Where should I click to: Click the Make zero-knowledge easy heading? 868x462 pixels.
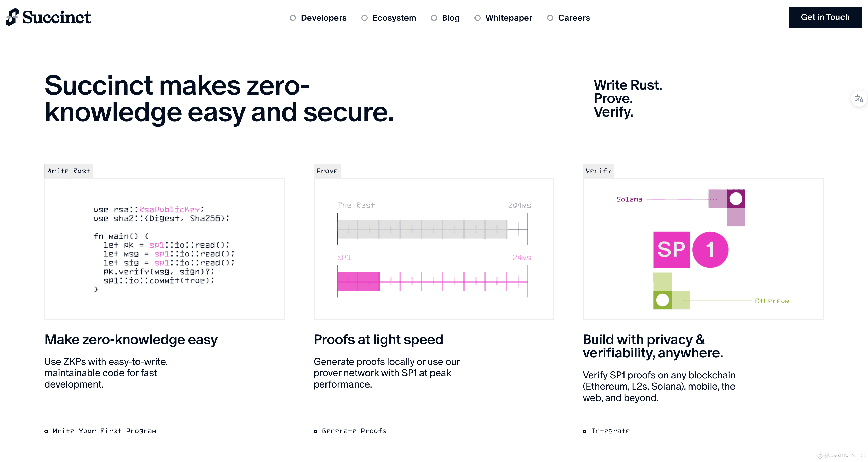[x=131, y=340]
